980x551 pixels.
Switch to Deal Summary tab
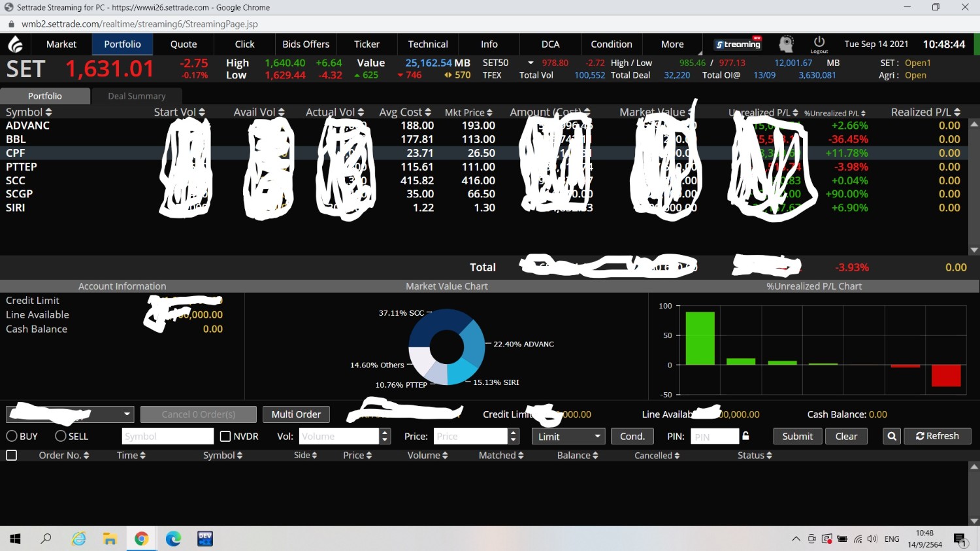click(137, 95)
